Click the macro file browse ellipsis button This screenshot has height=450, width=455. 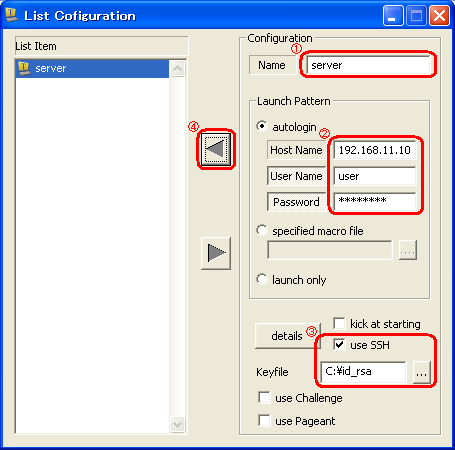(x=408, y=250)
